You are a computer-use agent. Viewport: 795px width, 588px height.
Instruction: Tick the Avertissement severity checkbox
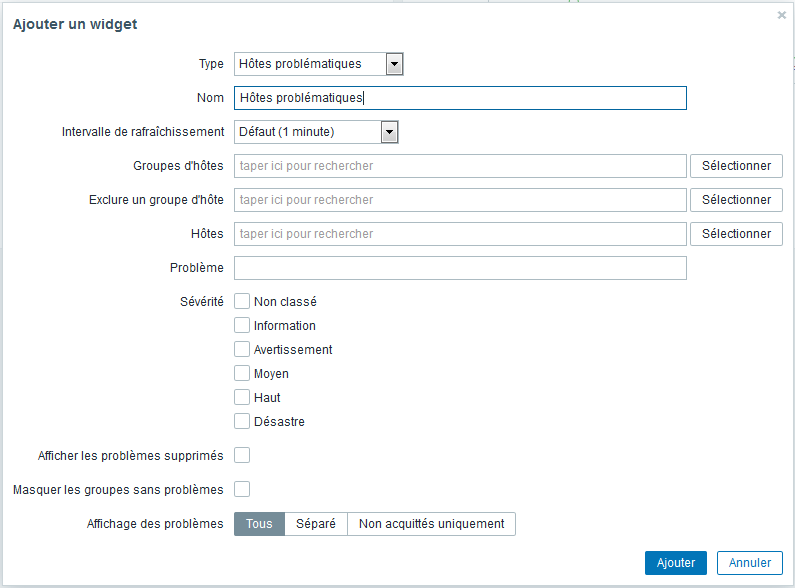click(x=242, y=349)
